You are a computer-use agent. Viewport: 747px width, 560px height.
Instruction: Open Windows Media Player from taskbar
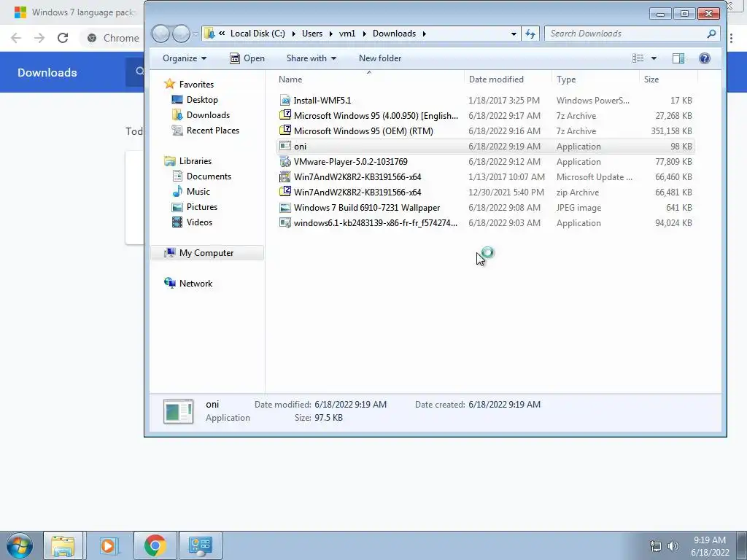click(108, 545)
